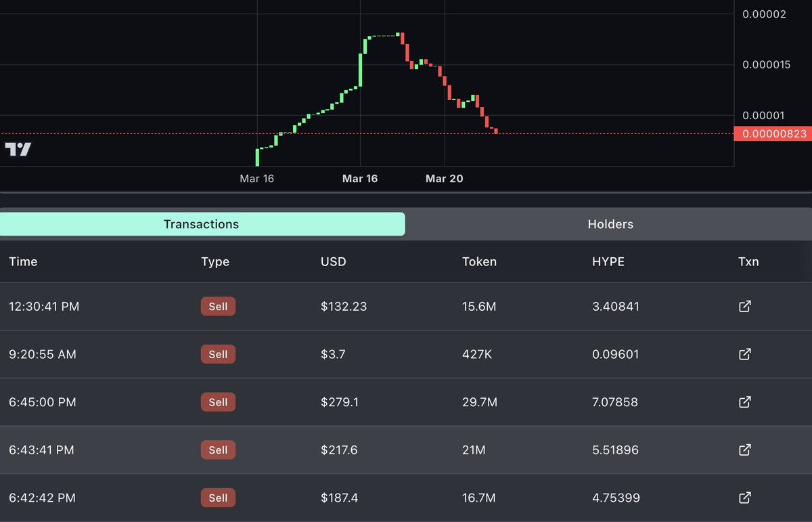812x522 pixels.
Task: Open transaction link for 6:45:00 PM sell
Action: pyautogui.click(x=745, y=402)
